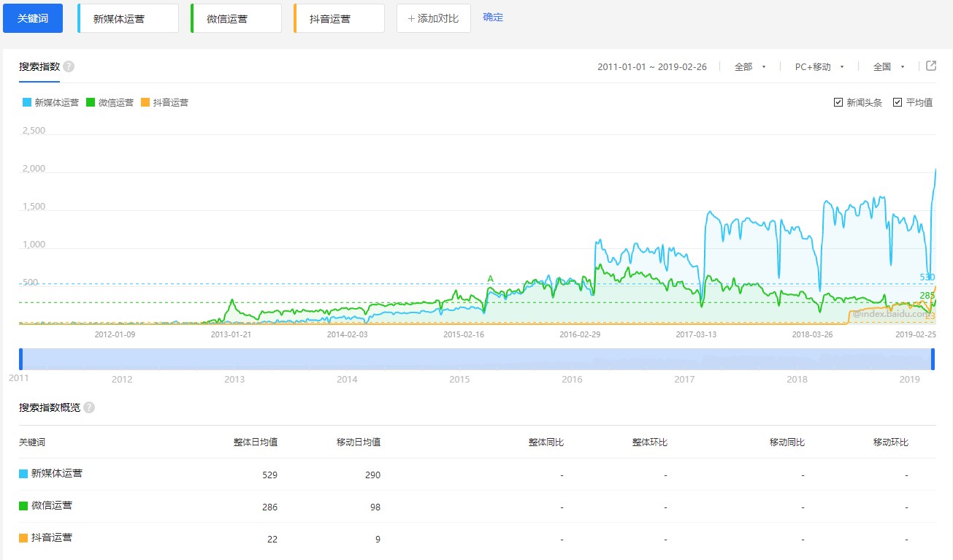The width and height of the screenshot is (953, 560).
Task: Click 2013 on the timeline slider
Action: (234, 380)
